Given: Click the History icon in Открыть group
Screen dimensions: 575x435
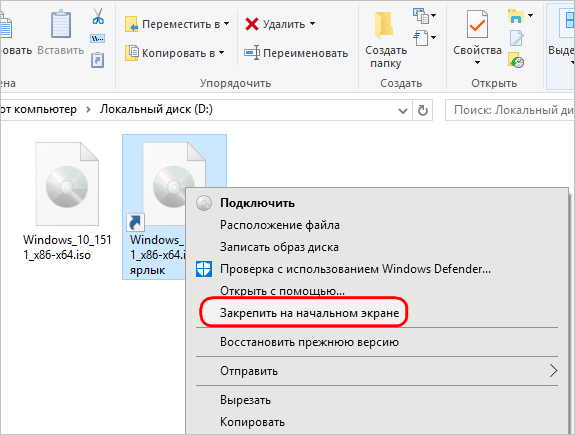Looking at the screenshot, I should coord(516,61).
